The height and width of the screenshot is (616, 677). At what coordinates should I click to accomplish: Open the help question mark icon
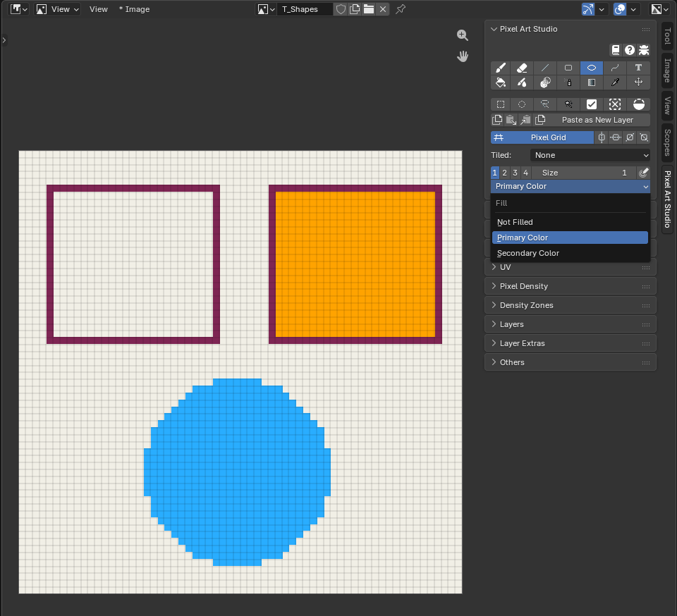tap(630, 50)
